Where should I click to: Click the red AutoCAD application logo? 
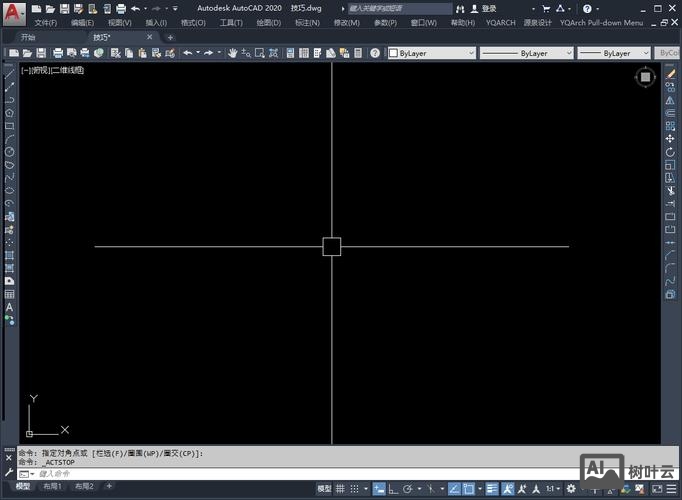pyautogui.click(x=14, y=12)
